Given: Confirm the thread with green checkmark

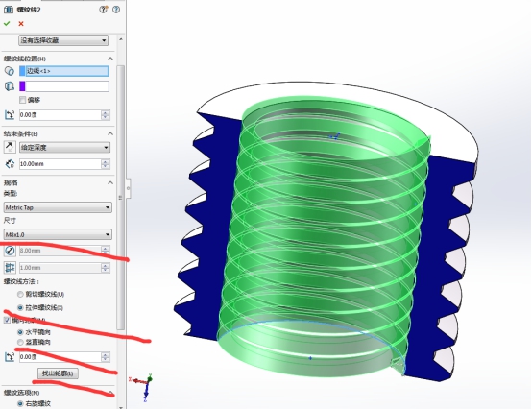Looking at the screenshot, I should coord(7,24).
